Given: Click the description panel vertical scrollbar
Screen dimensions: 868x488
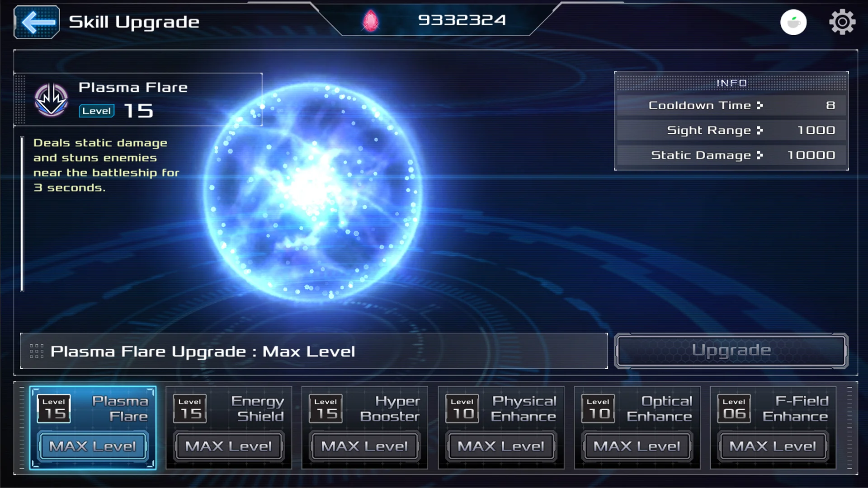Looking at the screenshot, I should click(22, 214).
